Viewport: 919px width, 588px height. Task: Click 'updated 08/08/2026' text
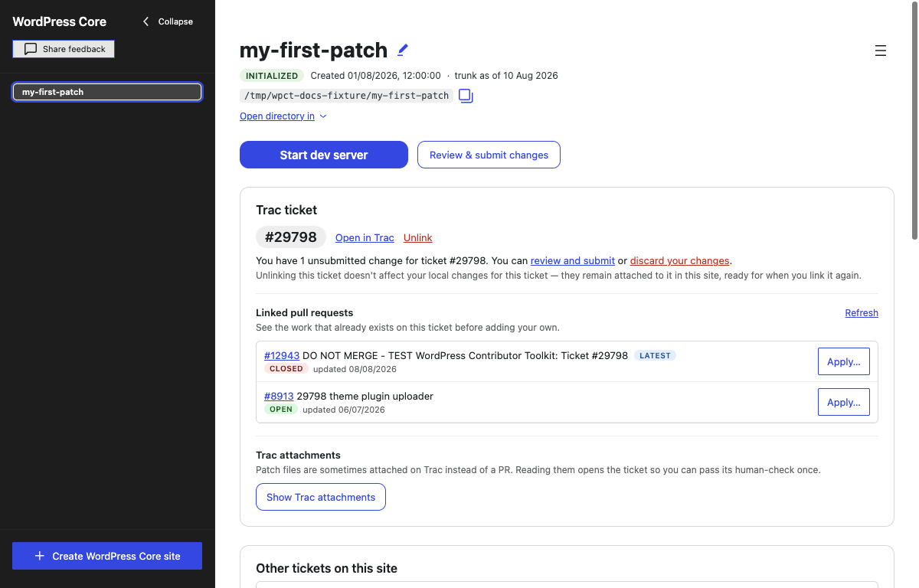click(x=355, y=369)
